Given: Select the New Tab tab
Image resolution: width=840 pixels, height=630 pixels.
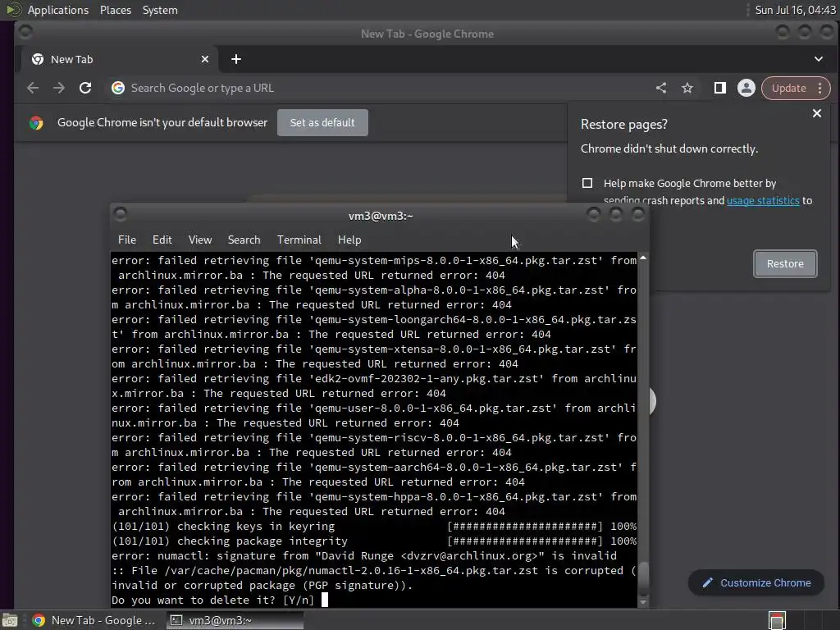Looking at the screenshot, I should pos(120,59).
